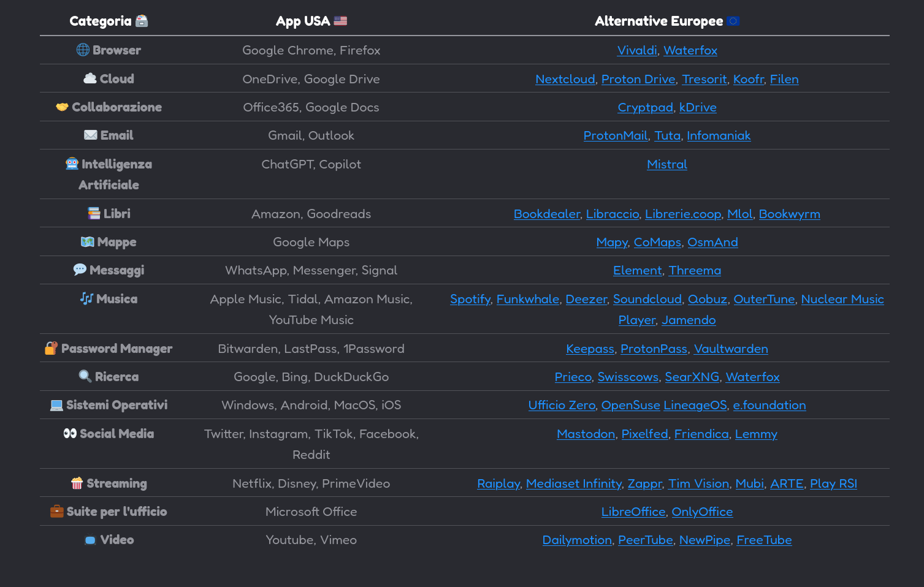The image size is (924, 587).
Task: Click the camera emoji beside Video
Action: pyautogui.click(x=90, y=540)
